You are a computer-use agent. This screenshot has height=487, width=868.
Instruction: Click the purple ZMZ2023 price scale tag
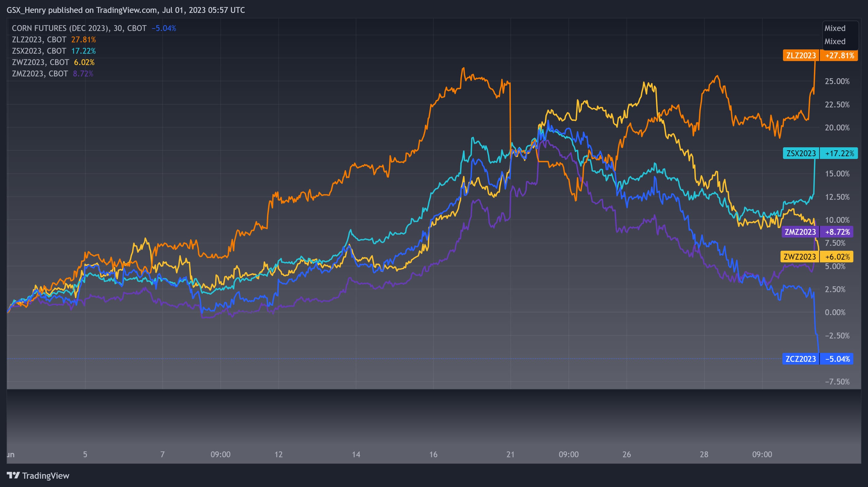pyautogui.click(x=800, y=232)
